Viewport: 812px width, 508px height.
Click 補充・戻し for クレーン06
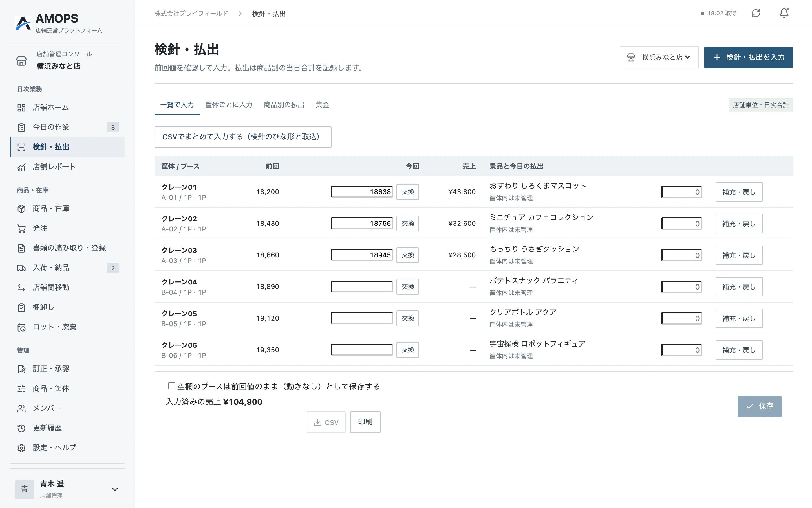point(739,350)
